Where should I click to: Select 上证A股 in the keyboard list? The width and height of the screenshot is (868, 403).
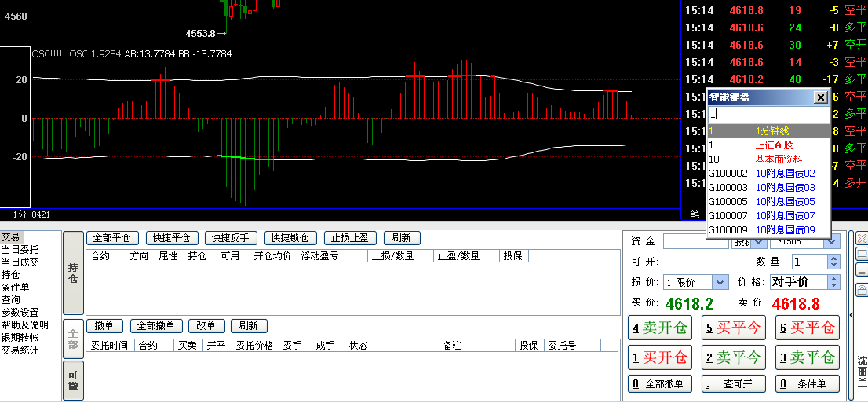pos(773,145)
